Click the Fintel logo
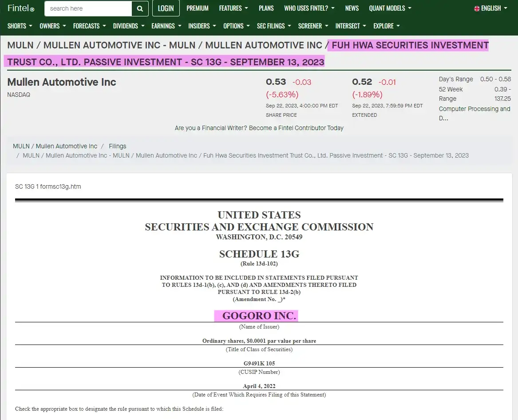The width and height of the screenshot is (518, 420). click(x=20, y=8)
